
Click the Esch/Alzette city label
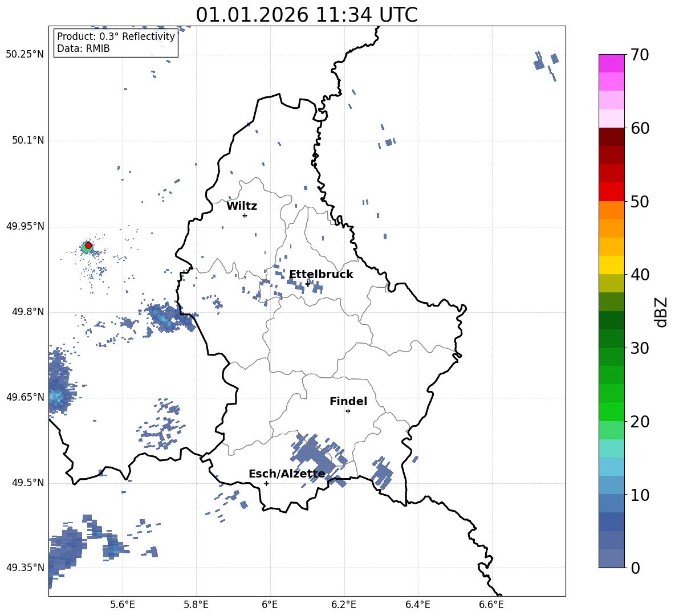point(287,474)
